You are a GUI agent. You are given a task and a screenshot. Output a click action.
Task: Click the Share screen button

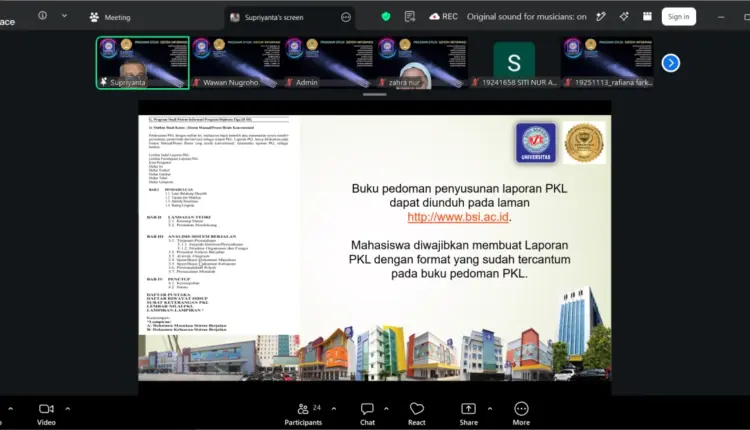(x=469, y=414)
